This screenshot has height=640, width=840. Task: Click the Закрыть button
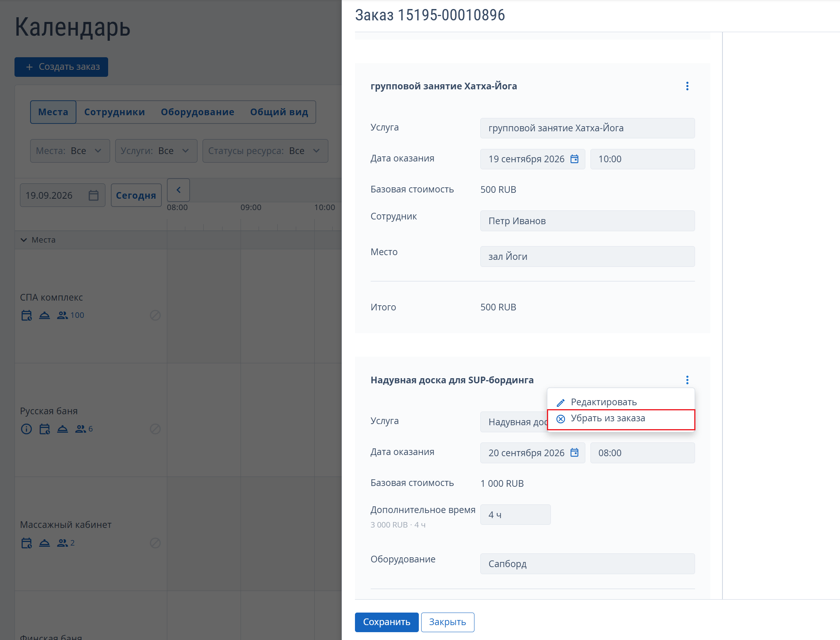[447, 622]
